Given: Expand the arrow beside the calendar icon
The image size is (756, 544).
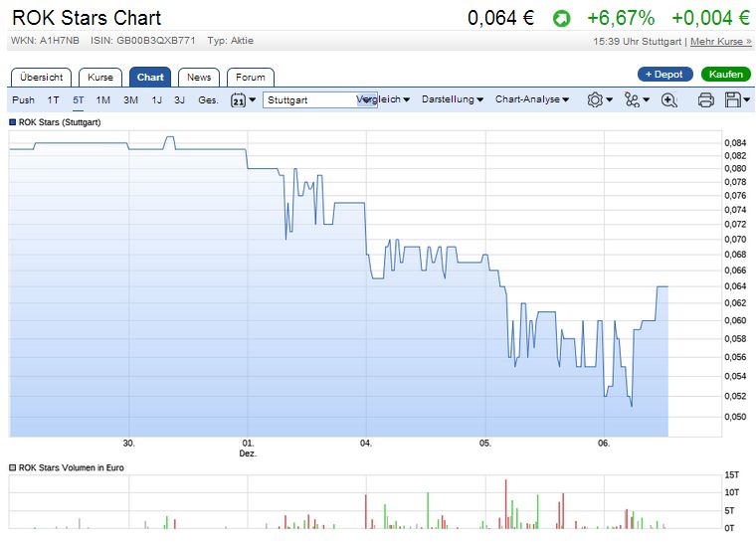Looking at the screenshot, I should click(252, 99).
